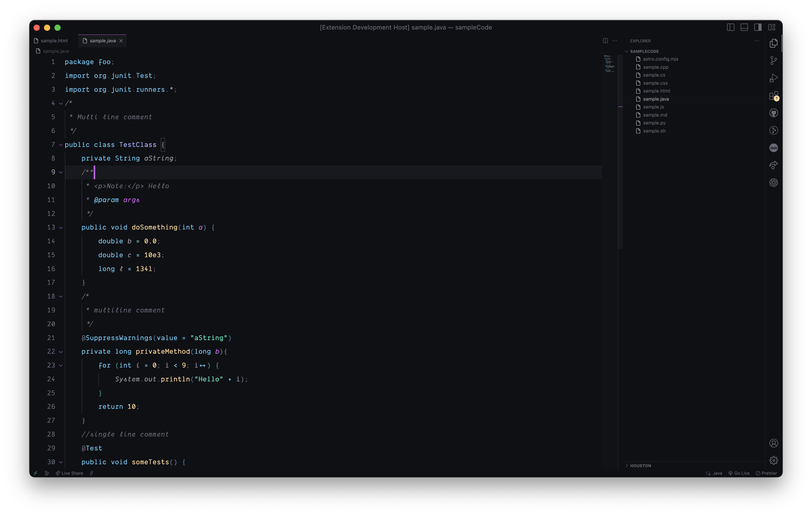This screenshot has height=516, width=812.
Task: Open the Live Share activity icon
Action: [774, 165]
